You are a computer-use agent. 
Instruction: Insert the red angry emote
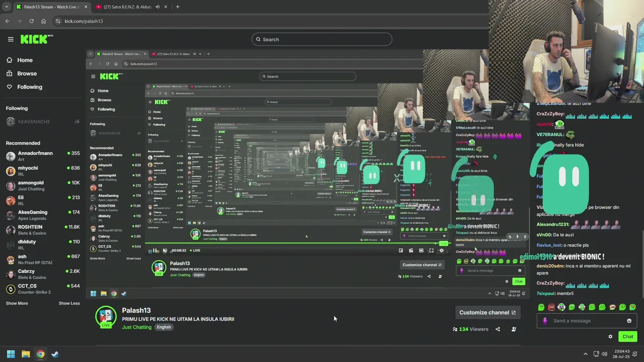(x=551, y=307)
